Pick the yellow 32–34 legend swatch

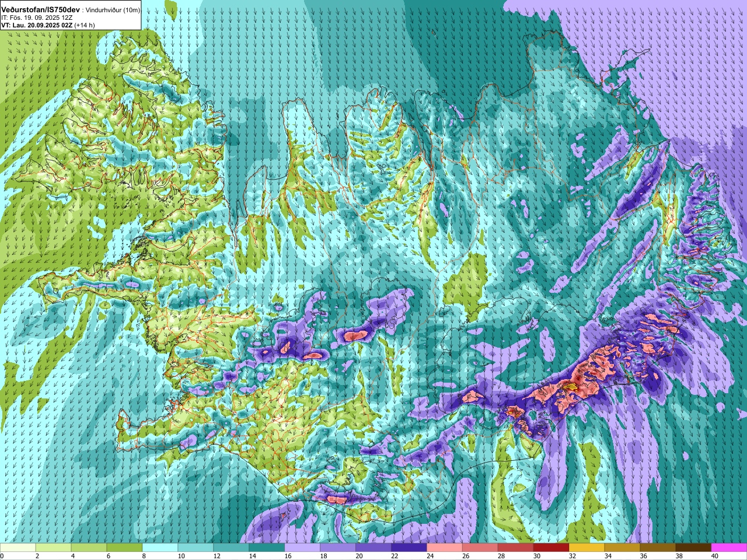click(587, 548)
